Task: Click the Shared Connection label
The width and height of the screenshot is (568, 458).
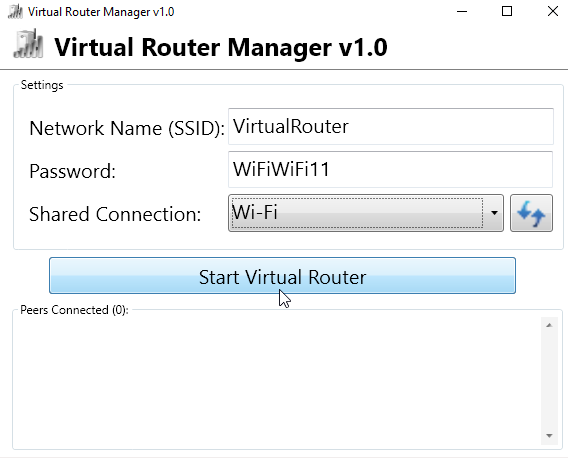Action: point(115,214)
